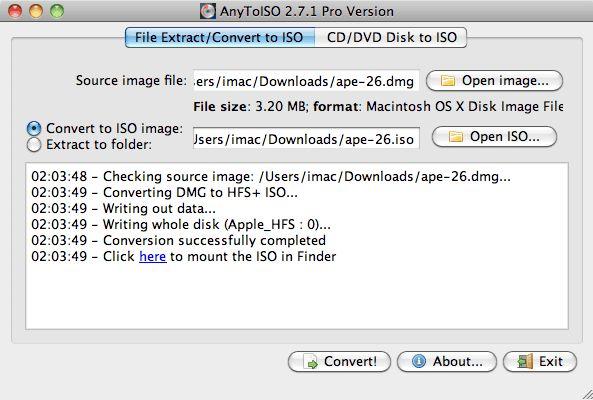
Task: Click the window resize grip corner
Action: pos(585,393)
